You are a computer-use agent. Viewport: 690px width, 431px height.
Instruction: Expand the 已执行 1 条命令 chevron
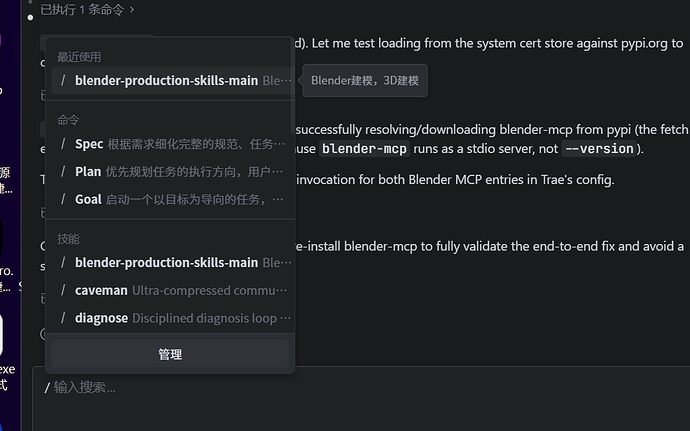132,10
